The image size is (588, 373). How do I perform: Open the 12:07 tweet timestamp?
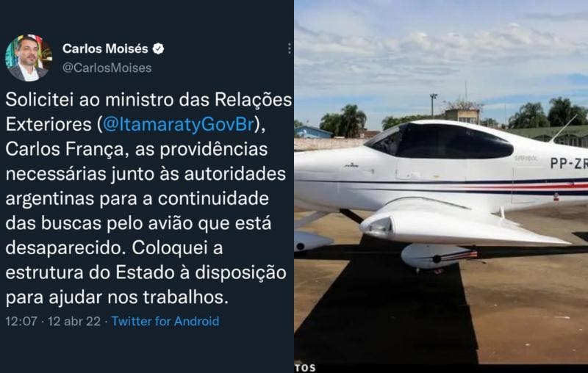[x=21, y=322]
